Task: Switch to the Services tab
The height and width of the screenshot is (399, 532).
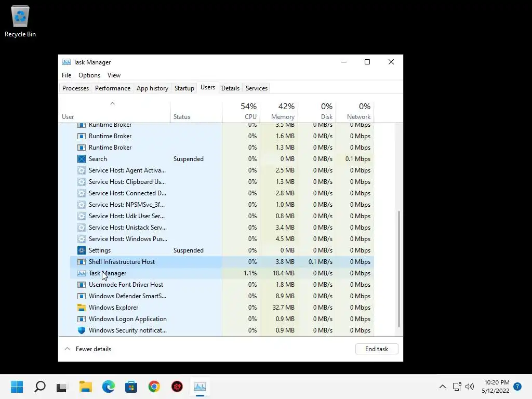Action: click(x=257, y=88)
